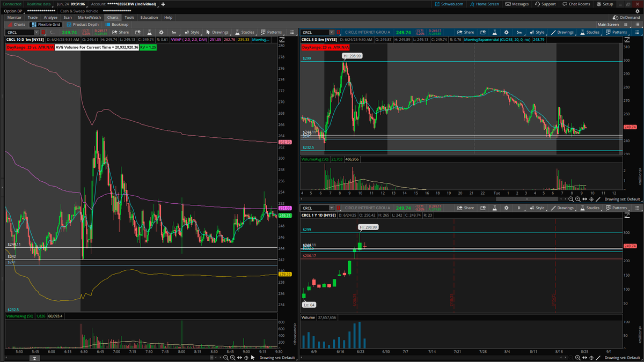Zoom out the left 1m chart with the magnifier minus
This screenshot has width=644, height=362.
(x=226, y=358)
